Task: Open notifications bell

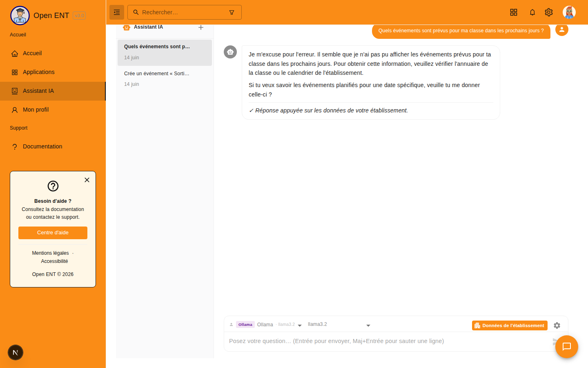Action: [532, 12]
